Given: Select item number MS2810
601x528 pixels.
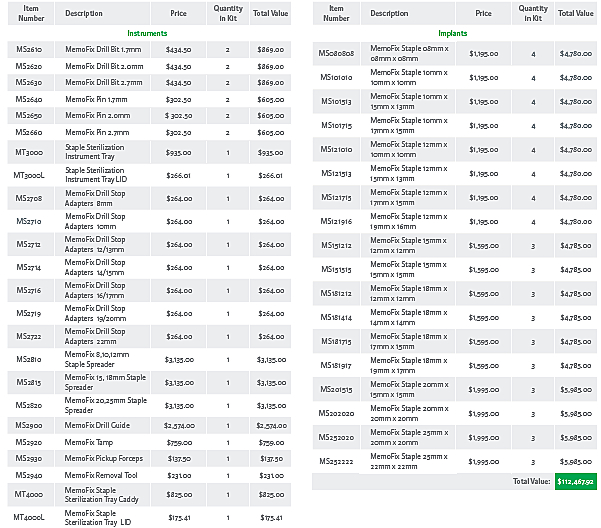Looking at the screenshot, I should pos(30,359).
